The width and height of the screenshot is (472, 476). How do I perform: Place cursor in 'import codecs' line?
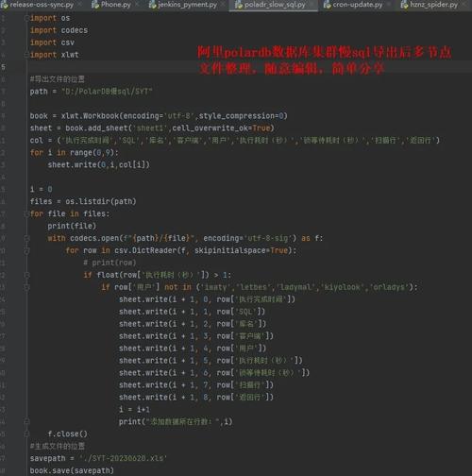(59, 30)
